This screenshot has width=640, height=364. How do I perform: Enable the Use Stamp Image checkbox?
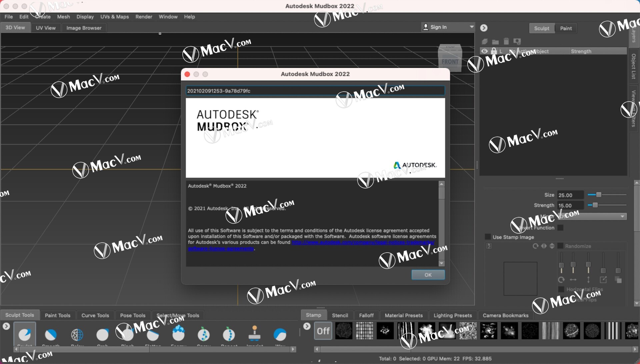click(x=488, y=237)
